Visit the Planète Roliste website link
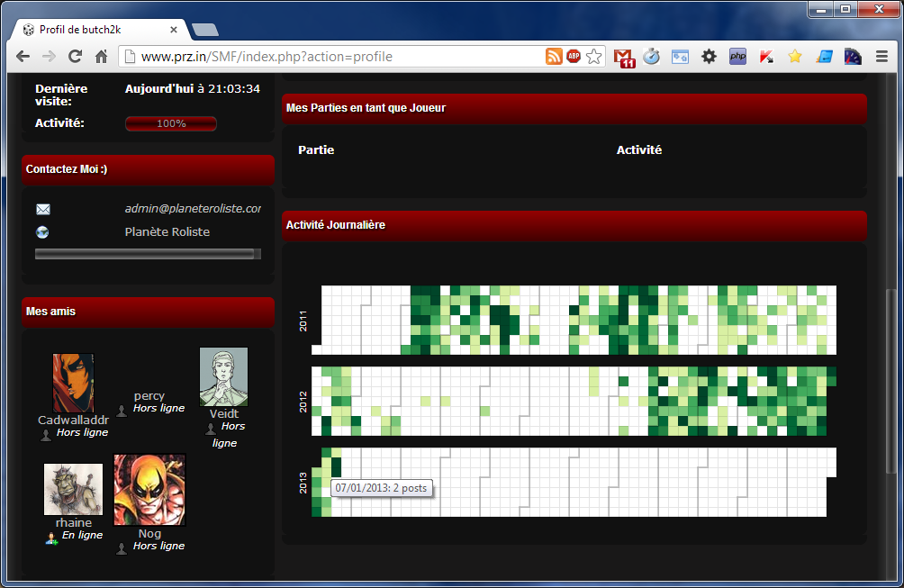 167,231
